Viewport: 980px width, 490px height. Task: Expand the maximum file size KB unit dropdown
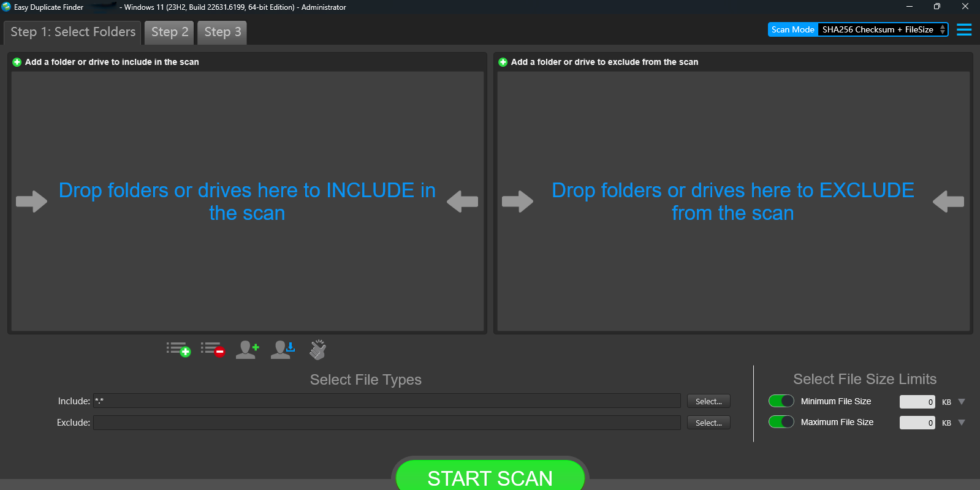click(x=962, y=423)
